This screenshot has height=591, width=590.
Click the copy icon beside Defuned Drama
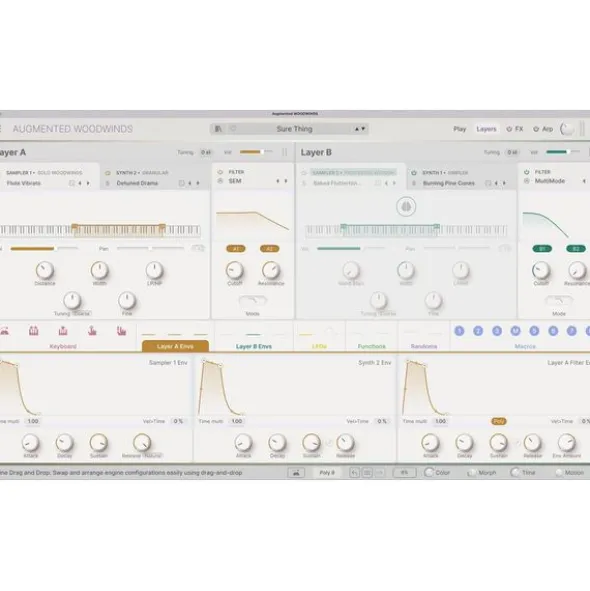[181, 183]
